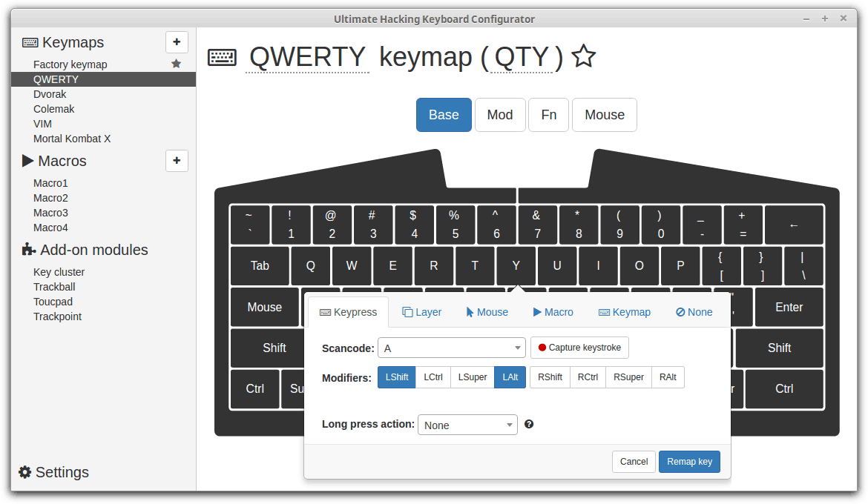This screenshot has height=504, width=868.
Task: Open Macro4 in sidebar
Action: [x=50, y=228]
